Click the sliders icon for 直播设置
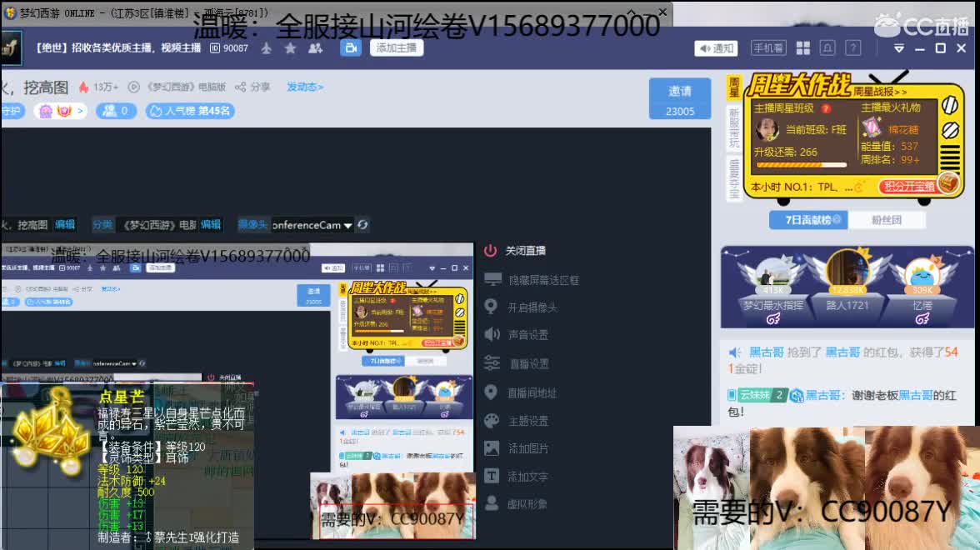 point(492,363)
